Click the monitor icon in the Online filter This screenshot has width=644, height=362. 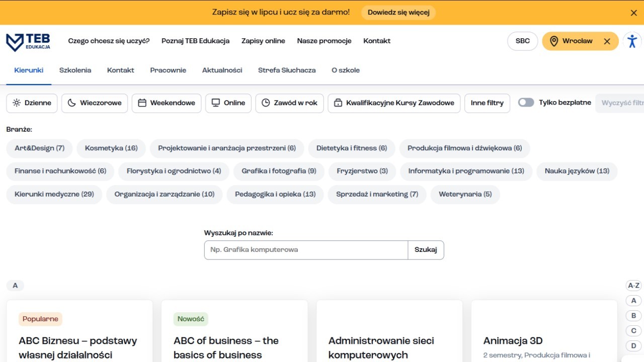(x=216, y=103)
